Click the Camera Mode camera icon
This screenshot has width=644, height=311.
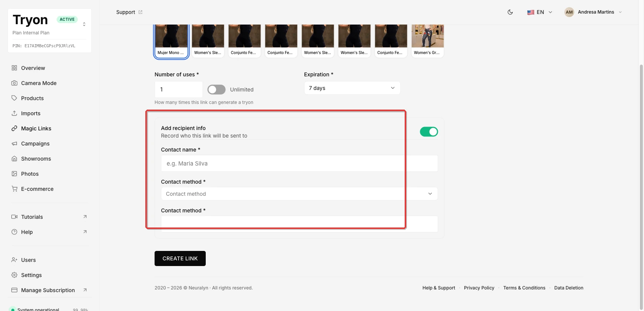[14, 83]
